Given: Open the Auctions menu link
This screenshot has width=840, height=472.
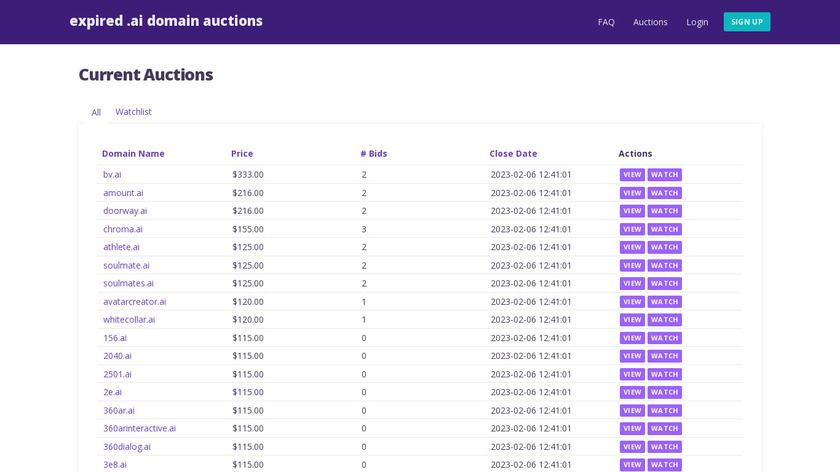Looking at the screenshot, I should pyautogui.click(x=650, y=22).
